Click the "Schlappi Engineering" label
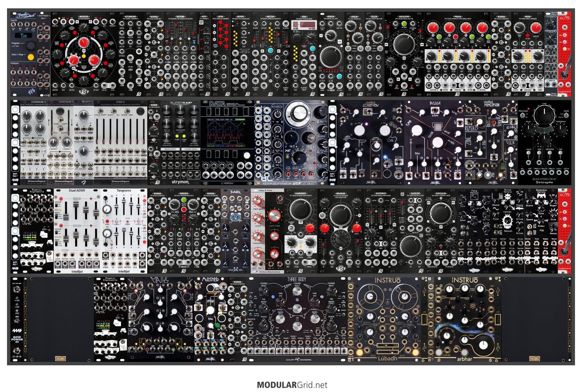Viewport: 585px width, 392px height. point(298,360)
